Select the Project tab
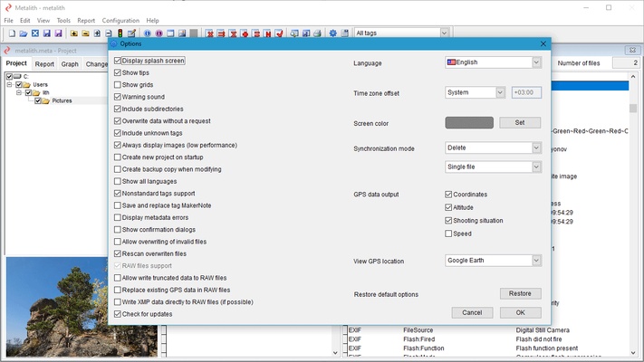 coord(16,63)
